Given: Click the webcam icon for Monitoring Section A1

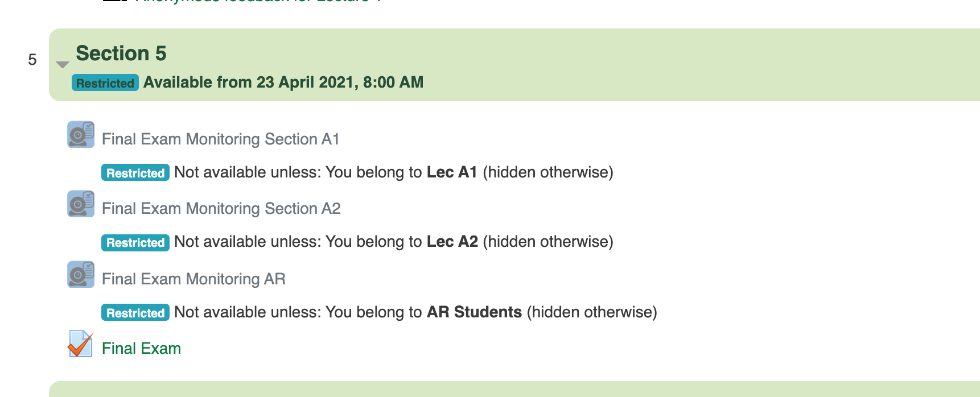Looking at the screenshot, I should click(81, 134).
